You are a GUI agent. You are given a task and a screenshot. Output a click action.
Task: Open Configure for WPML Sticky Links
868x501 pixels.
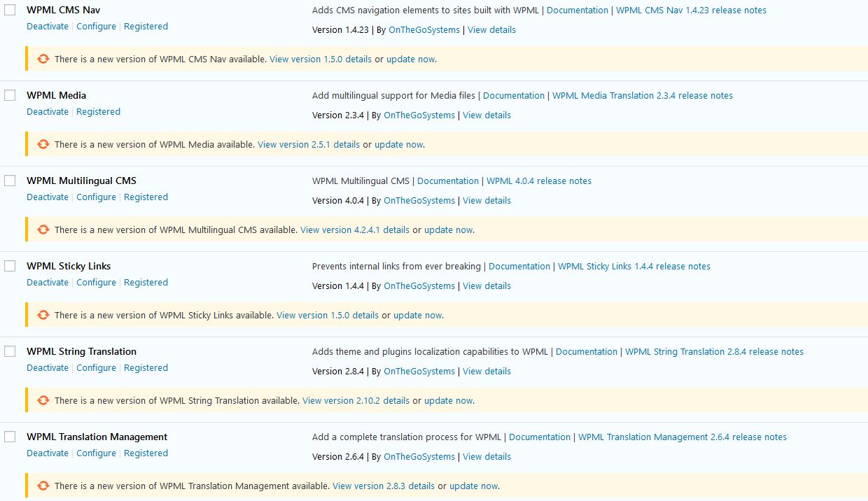point(96,283)
